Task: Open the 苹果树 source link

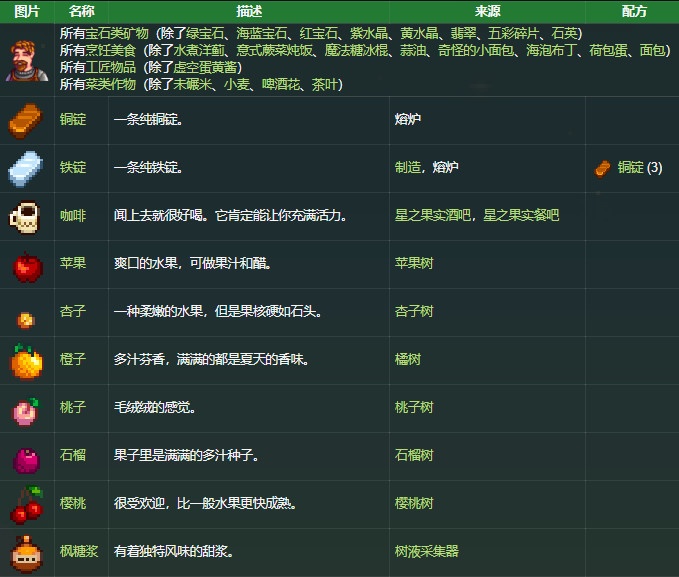Action: [414, 263]
